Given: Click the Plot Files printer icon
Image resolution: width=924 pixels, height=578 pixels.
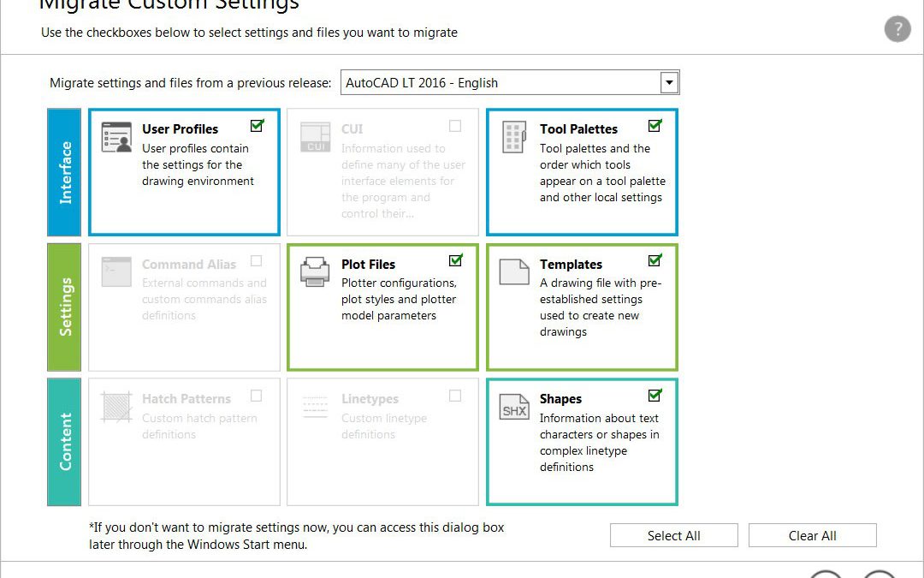Looking at the screenshot, I should click(x=315, y=272).
